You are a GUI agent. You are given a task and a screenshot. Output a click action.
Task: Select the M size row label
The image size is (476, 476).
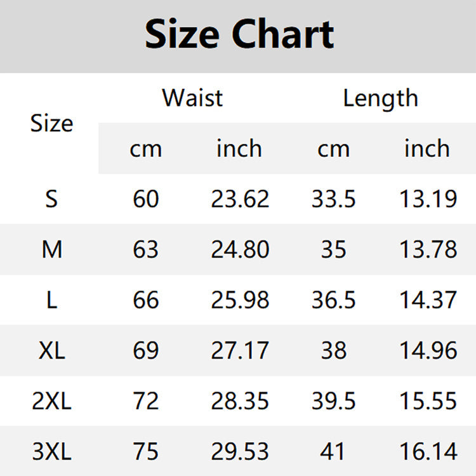pyautogui.click(x=51, y=249)
